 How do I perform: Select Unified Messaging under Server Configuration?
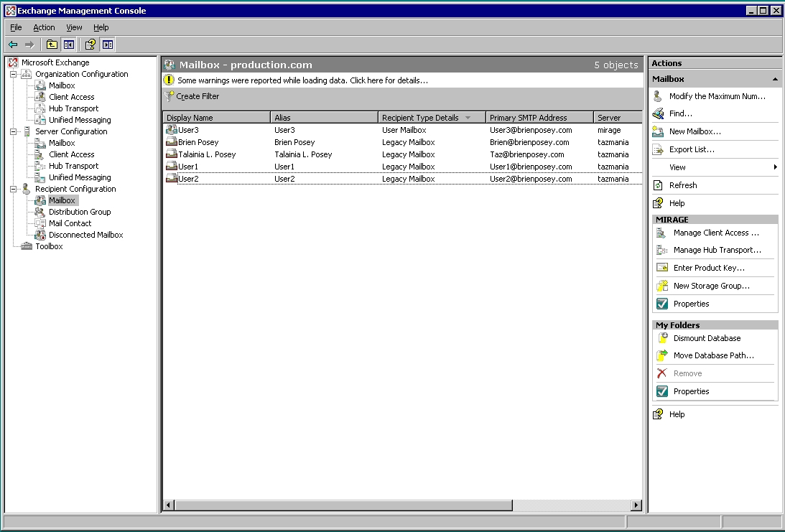point(80,177)
